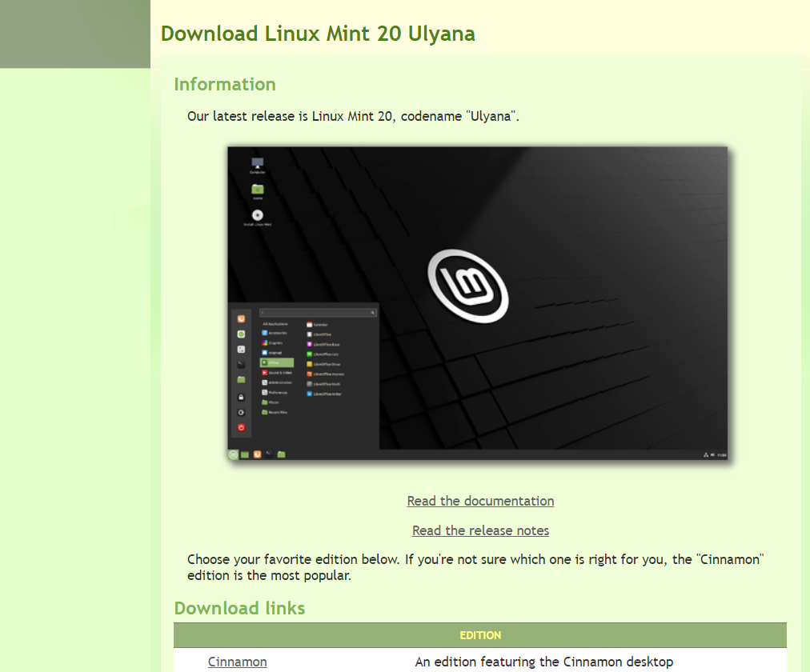The image size is (810, 672).
Task: Open the Cinnamon edition download link
Action: coord(237,662)
